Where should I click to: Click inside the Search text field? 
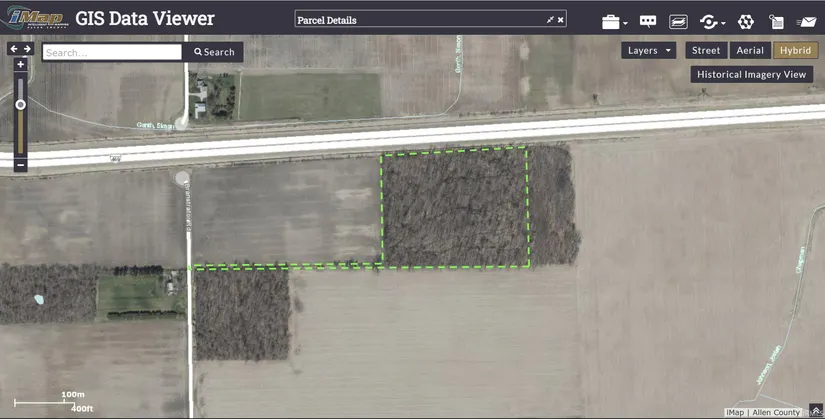[112, 52]
